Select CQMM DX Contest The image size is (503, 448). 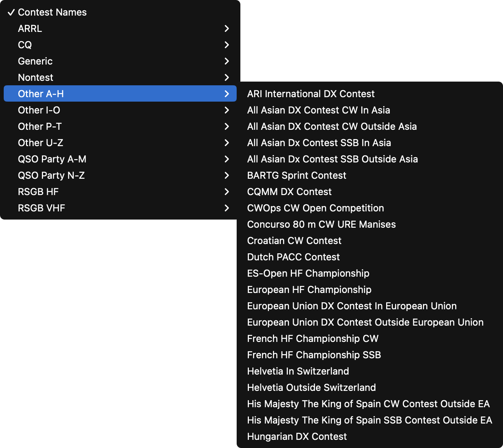(x=370, y=192)
